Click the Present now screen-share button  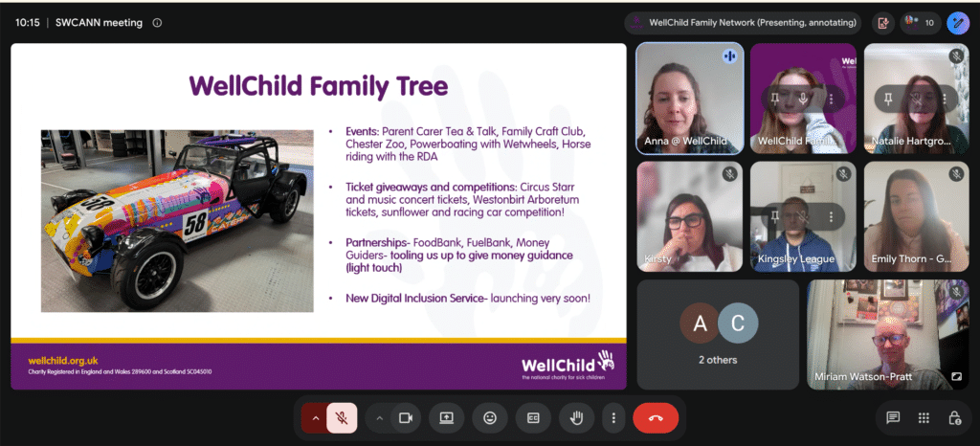point(446,418)
